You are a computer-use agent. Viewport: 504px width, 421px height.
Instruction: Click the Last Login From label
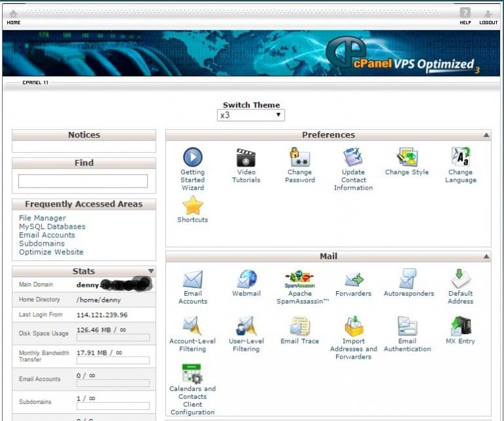(x=41, y=315)
